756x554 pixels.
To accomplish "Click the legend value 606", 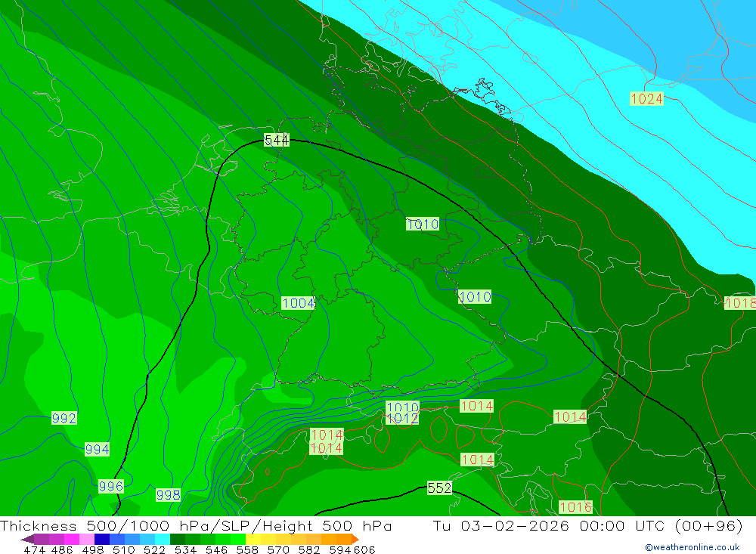I will click(x=364, y=549).
